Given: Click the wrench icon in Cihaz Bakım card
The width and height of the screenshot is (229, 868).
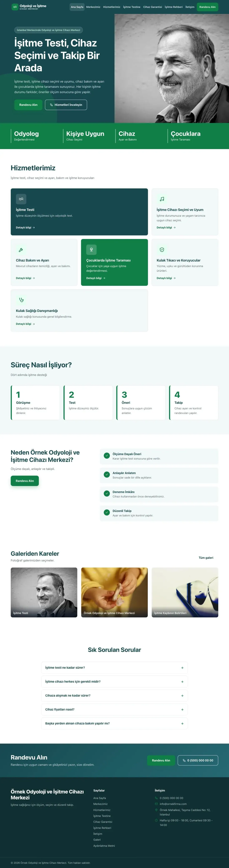Looking at the screenshot, I should pos(21,250).
